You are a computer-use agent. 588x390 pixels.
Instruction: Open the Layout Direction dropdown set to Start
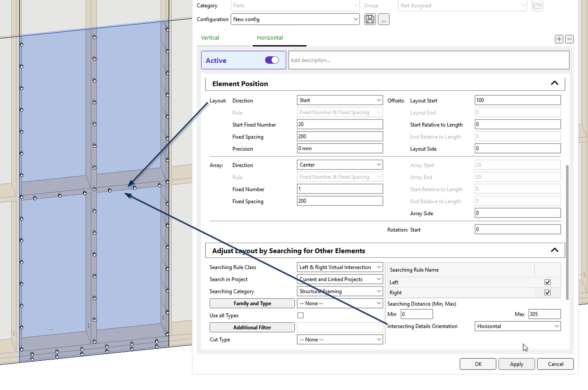click(x=340, y=100)
